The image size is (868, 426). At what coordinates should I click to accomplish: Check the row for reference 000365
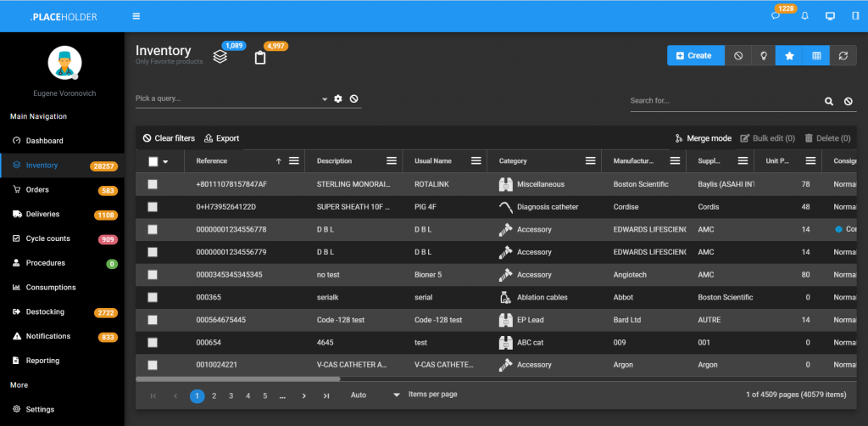pyautogui.click(x=153, y=298)
